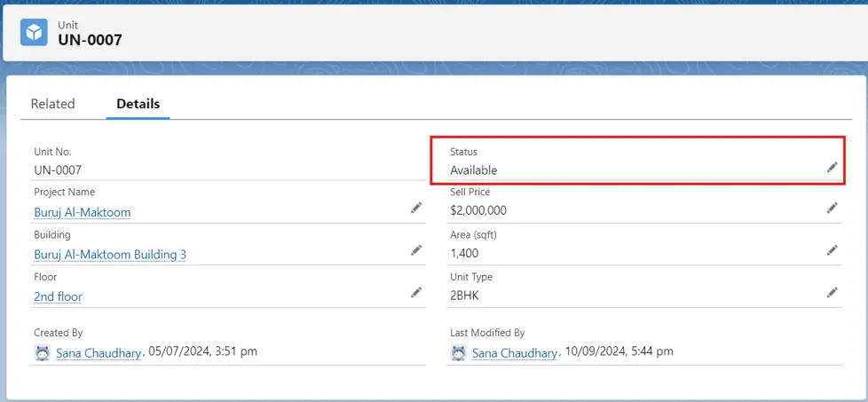The image size is (868, 402).
Task: Edit Sell Price with its pencil icon
Action: [832, 208]
